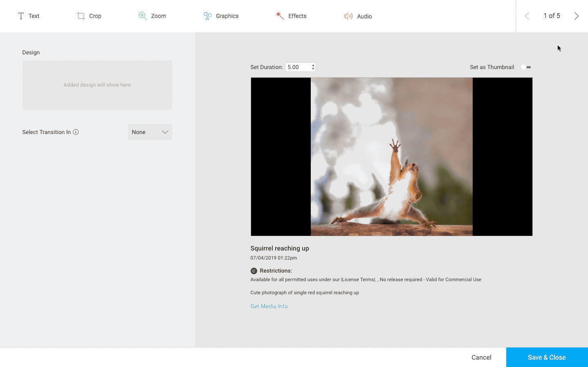Image resolution: width=588 pixels, height=367 pixels.
Task: Click the Crop tool icon
Action: (81, 16)
